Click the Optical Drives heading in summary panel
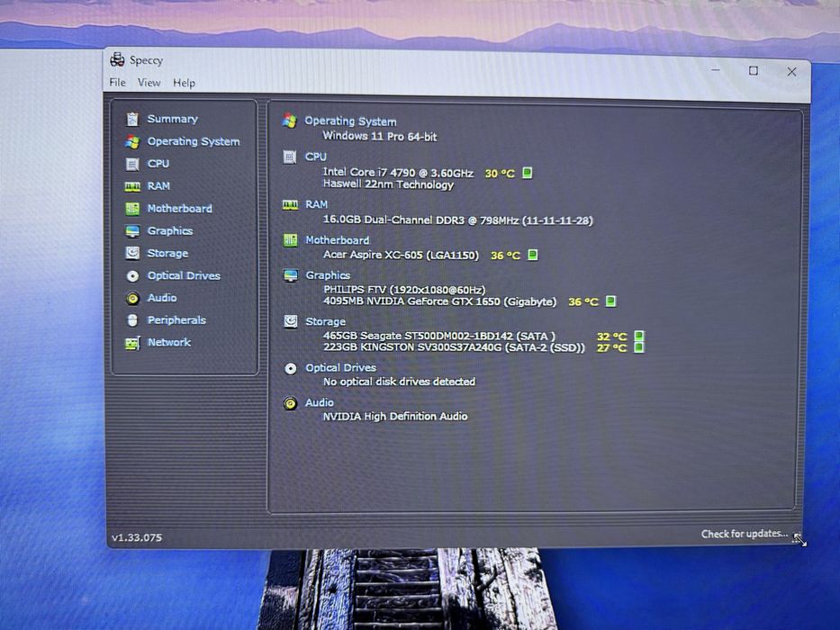The width and height of the screenshot is (840, 630). click(340, 367)
